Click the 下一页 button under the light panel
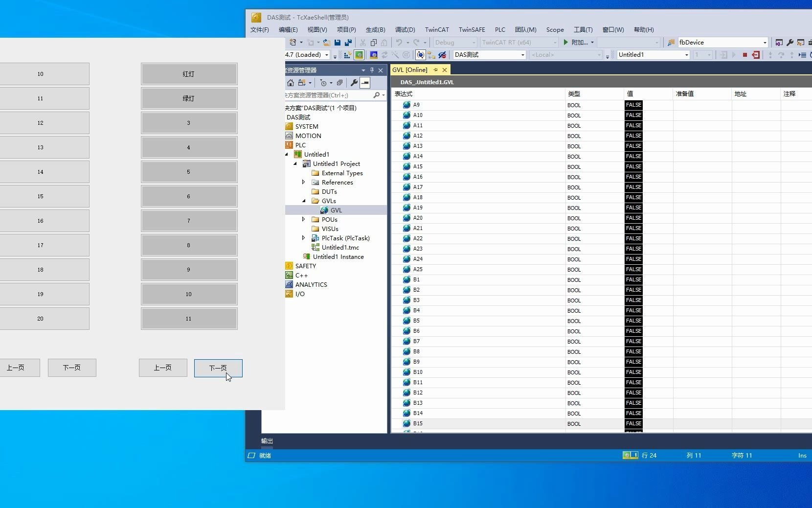Viewport: 812px width, 508px height. [x=218, y=368]
